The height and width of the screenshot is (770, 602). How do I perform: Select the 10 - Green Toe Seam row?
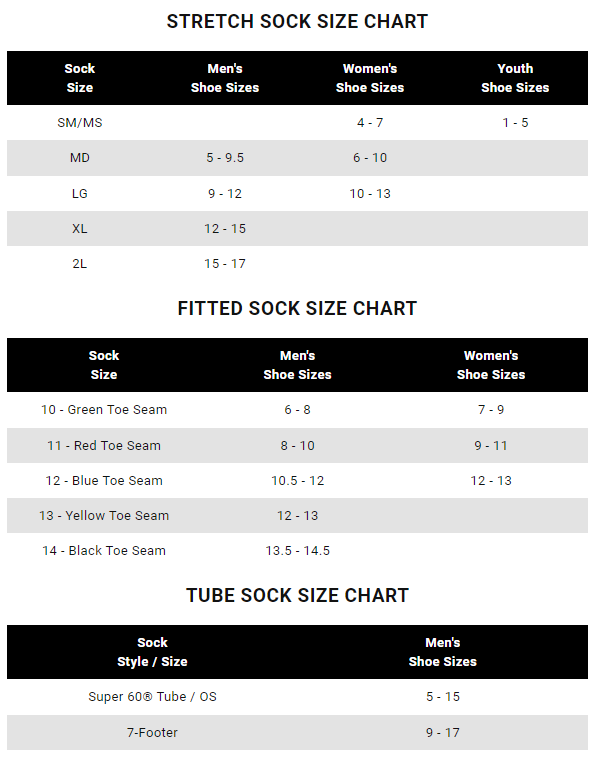[104, 410]
